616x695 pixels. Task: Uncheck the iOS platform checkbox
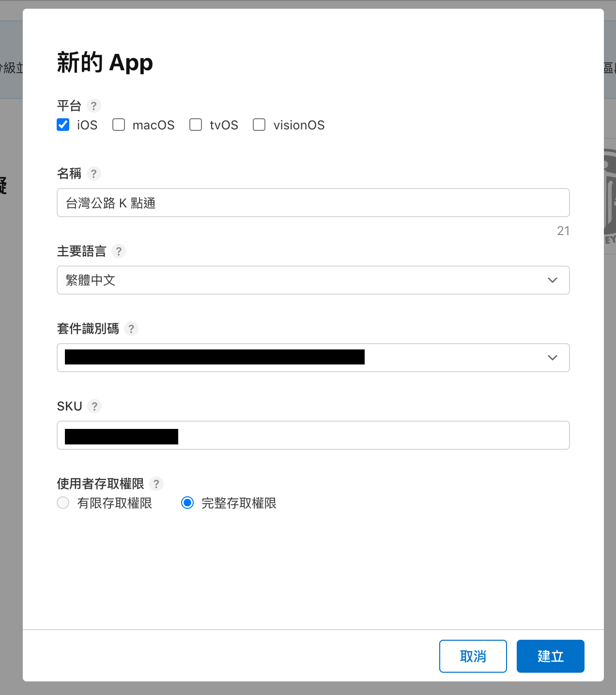63,125
